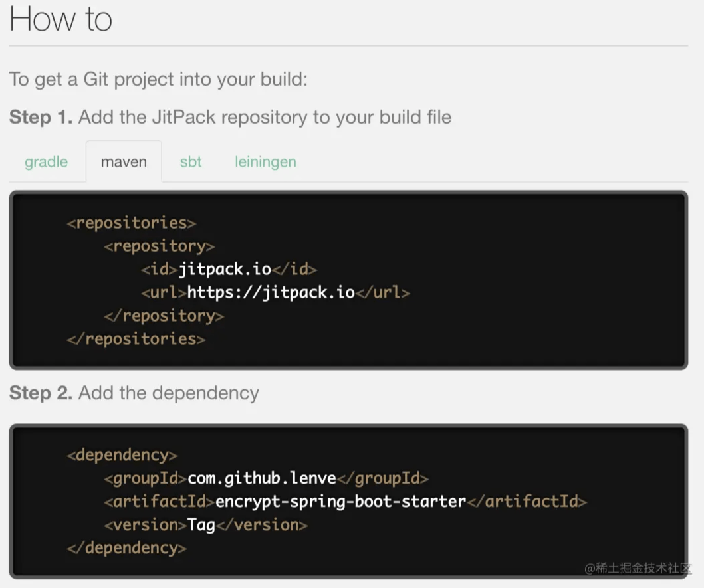Open the sbt tab
Image resolution: width=704 pixels, height=588 pixels.
(191, 161)
